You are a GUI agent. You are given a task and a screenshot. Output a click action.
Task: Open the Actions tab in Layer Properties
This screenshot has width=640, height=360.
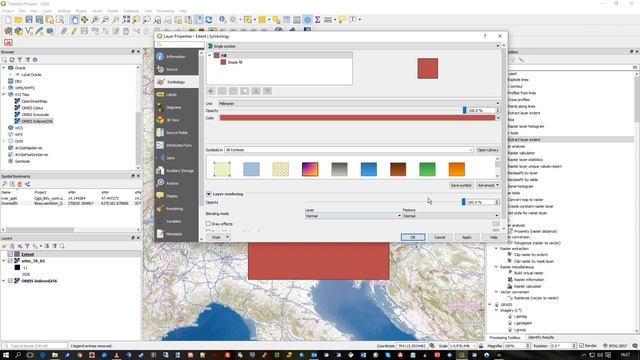click(177, 183)
